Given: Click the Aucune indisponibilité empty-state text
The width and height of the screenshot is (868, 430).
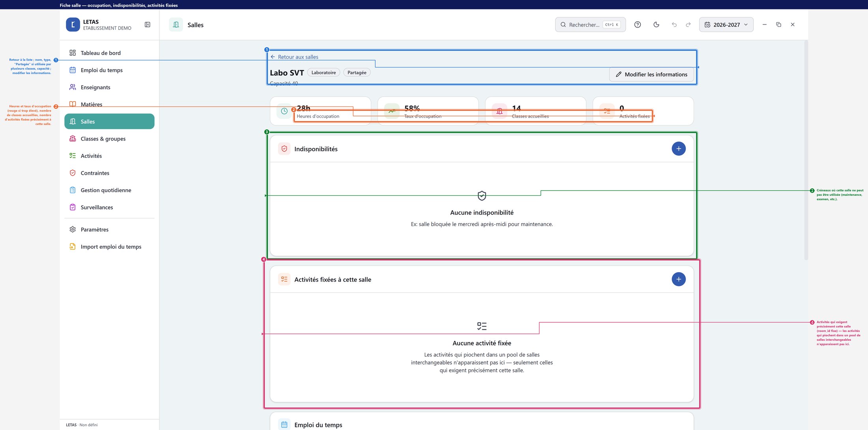Looking at the screenshot, I should click(x=482, y=213).
